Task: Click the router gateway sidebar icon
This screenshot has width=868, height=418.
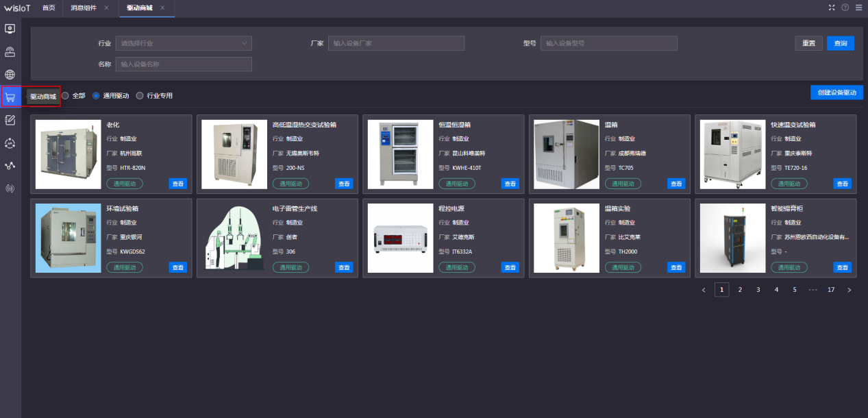Action: tap(10, 52)
